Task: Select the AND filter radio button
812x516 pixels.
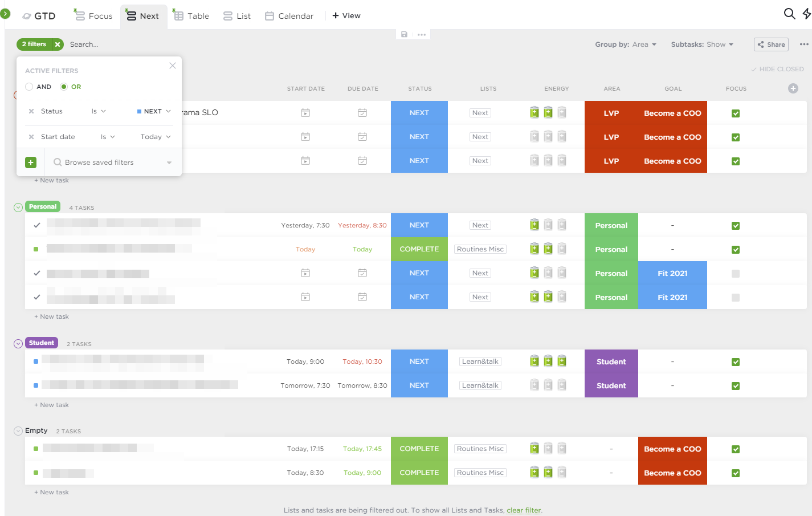Action: click(x=29, y=87)
